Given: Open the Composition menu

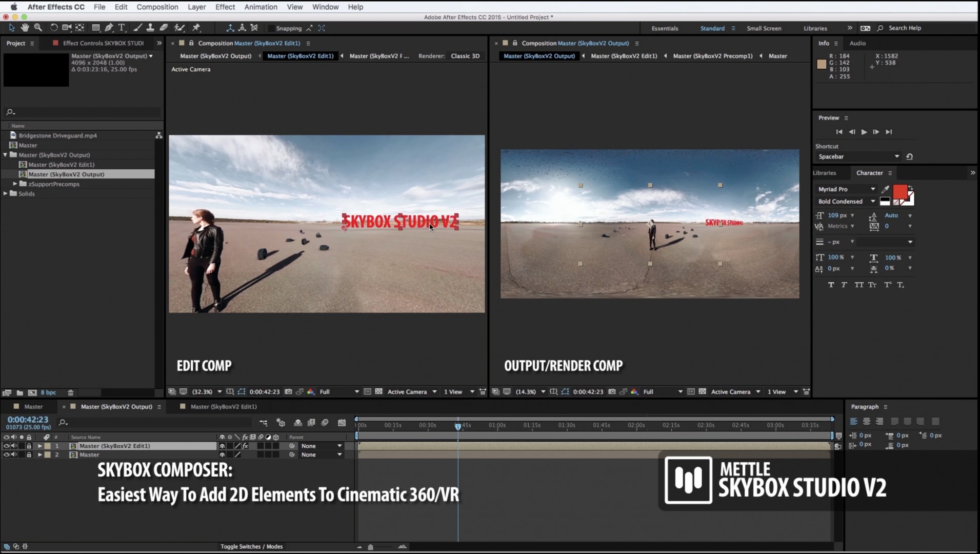Looking at the screenshot, I should 157,7.
